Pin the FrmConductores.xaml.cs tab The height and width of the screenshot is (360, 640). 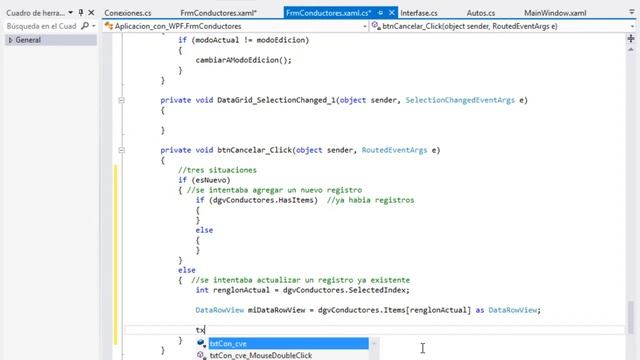pyautogui.click(x=380, y=13)
